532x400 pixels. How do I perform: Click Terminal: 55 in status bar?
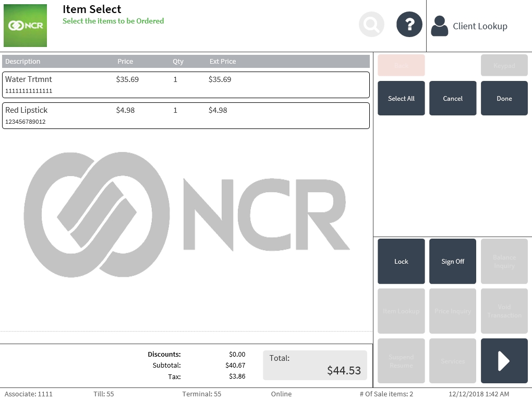pos(201,394)
